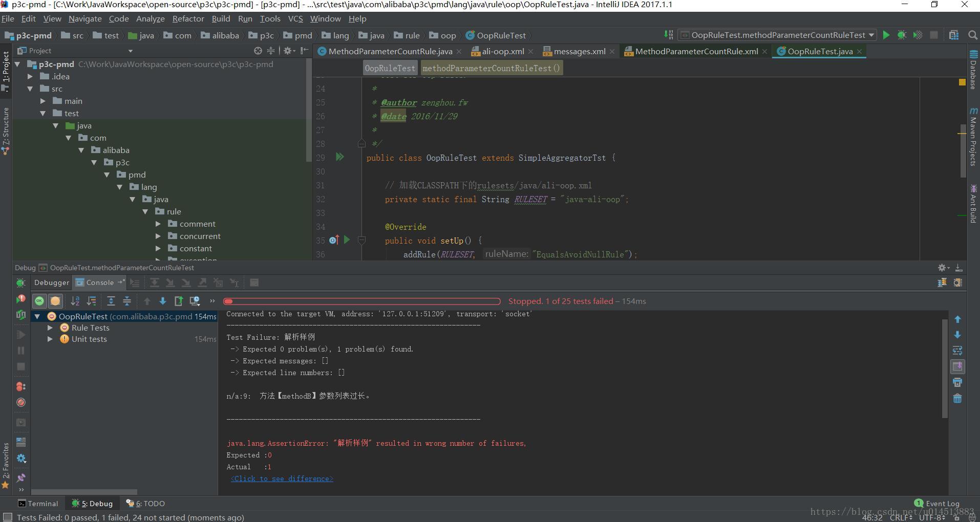980x522 pixels.
Task: Click the Make Project build icon
Action: coord(669,35)
